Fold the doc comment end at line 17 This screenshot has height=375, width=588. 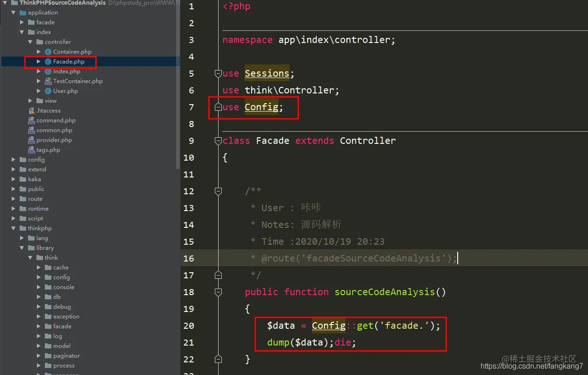point(218,275)
